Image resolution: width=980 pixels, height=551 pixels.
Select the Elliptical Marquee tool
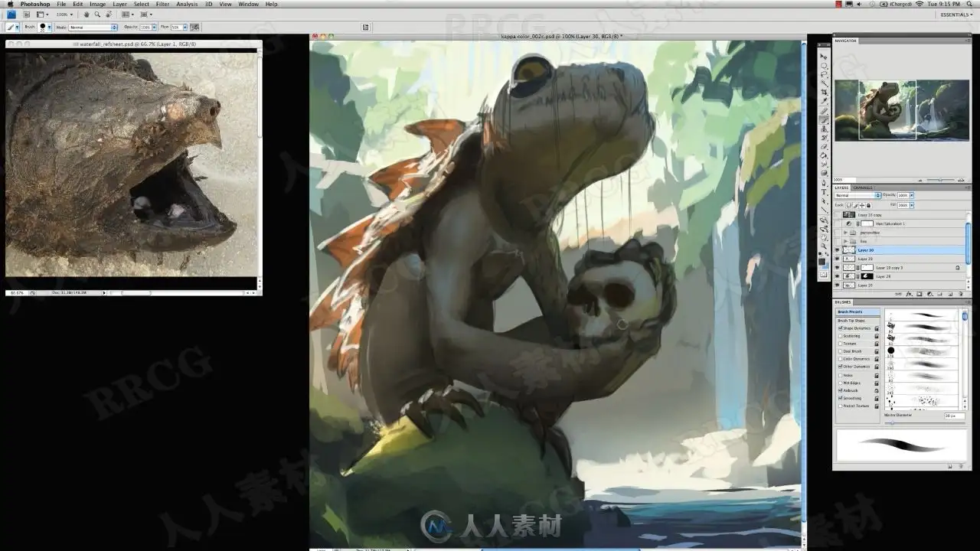pos(824,66)
